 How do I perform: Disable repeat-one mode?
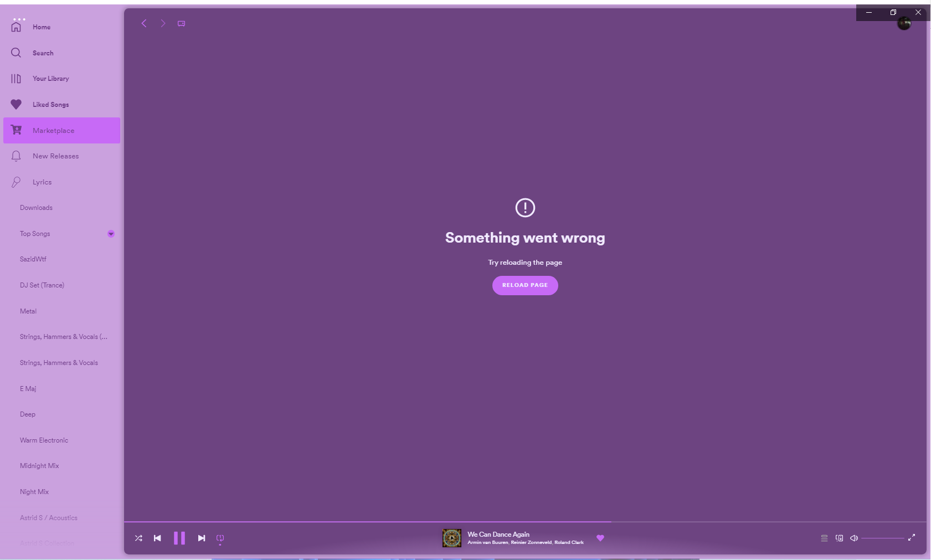[x=220, y=537]
